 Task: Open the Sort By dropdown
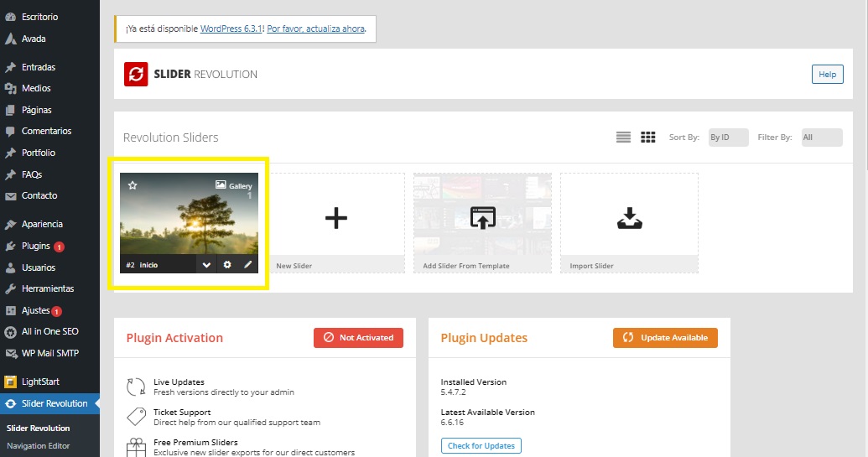click(x=728, y=138)
